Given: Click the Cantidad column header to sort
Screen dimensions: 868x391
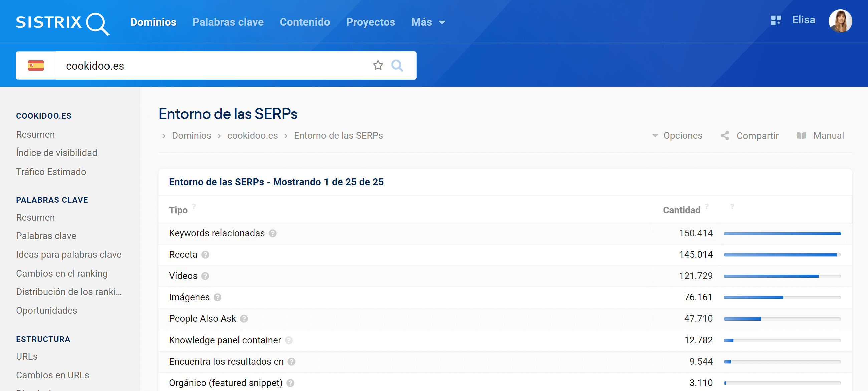Looking at the screenshot, I should coord(681,210).
